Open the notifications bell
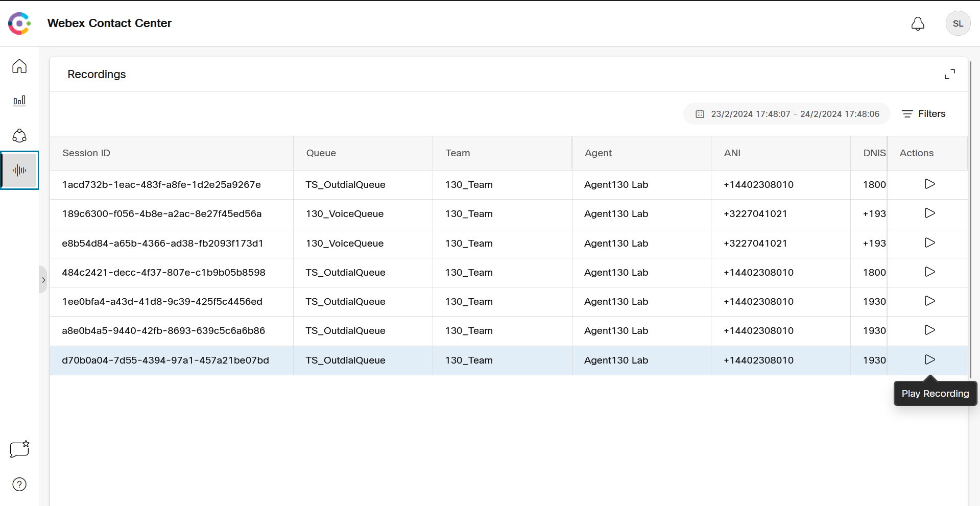 click(918, 23)
